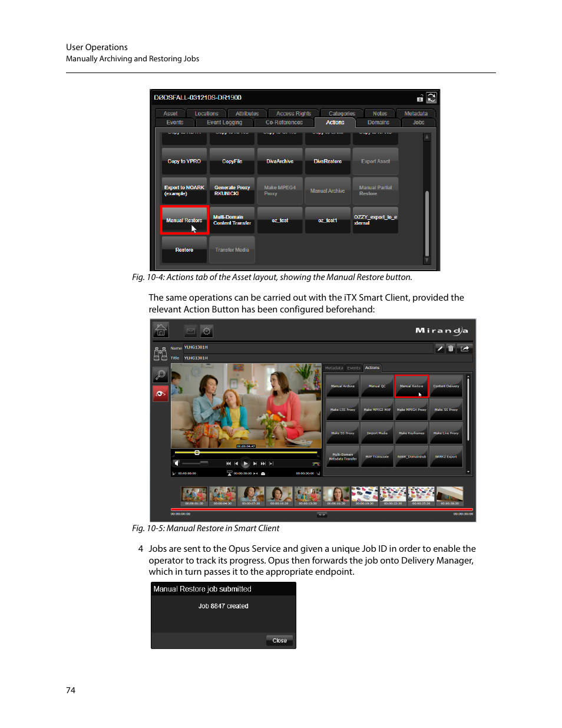Image resolution: width=562 pixels, height=728 pixels.
Task: Click the timeline zoom arrows button
Action: (322, 515)
